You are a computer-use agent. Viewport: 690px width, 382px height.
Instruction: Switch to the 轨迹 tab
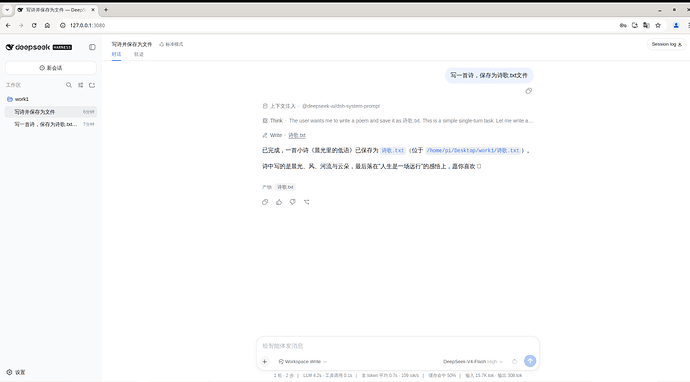click(139, 54)
